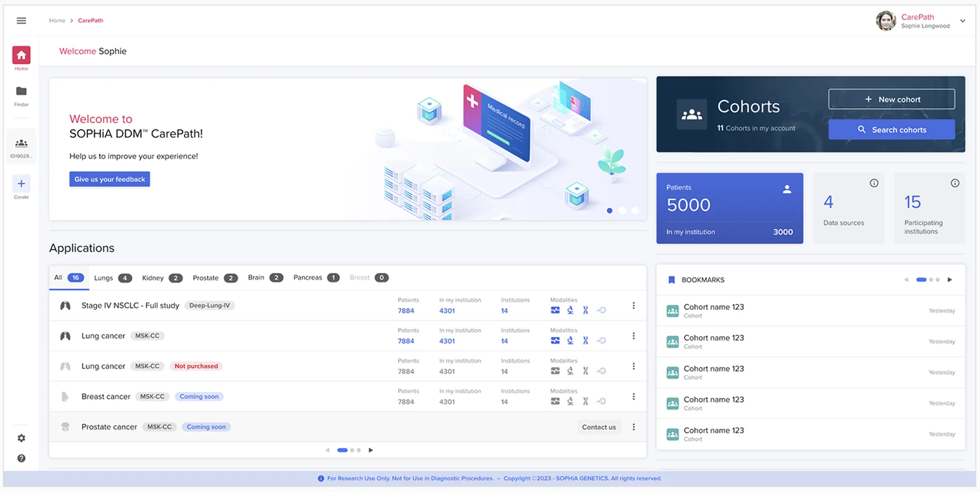Switch to the Lungs tab
The height and width of the screenshot is (492, 980).
113,278
